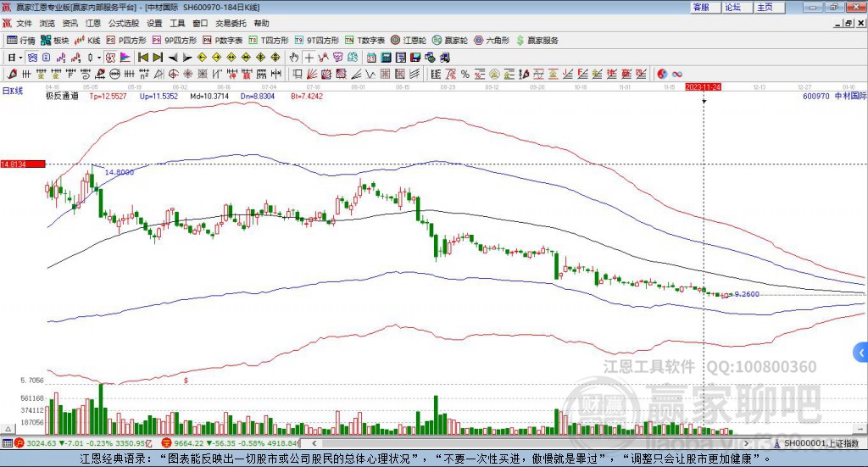This screenshot has width=868, height=467.
Task: Click the red floppy save icon
Action: pos(415,58)
